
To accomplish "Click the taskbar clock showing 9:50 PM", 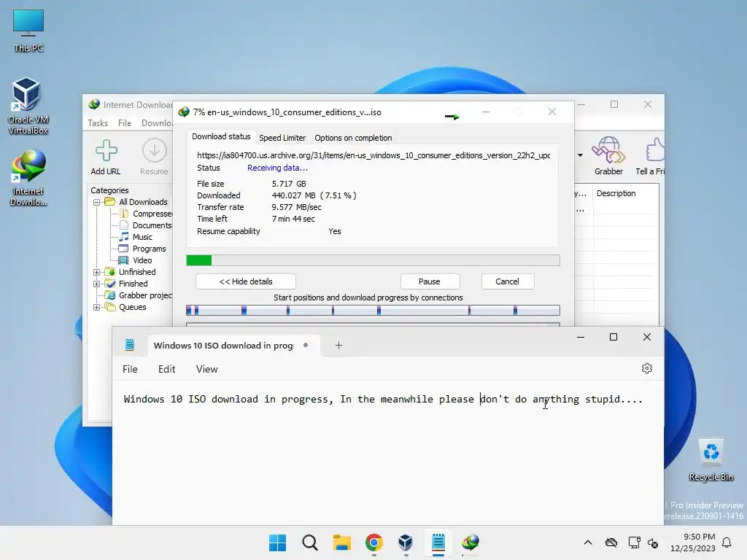I will point(693,542).
